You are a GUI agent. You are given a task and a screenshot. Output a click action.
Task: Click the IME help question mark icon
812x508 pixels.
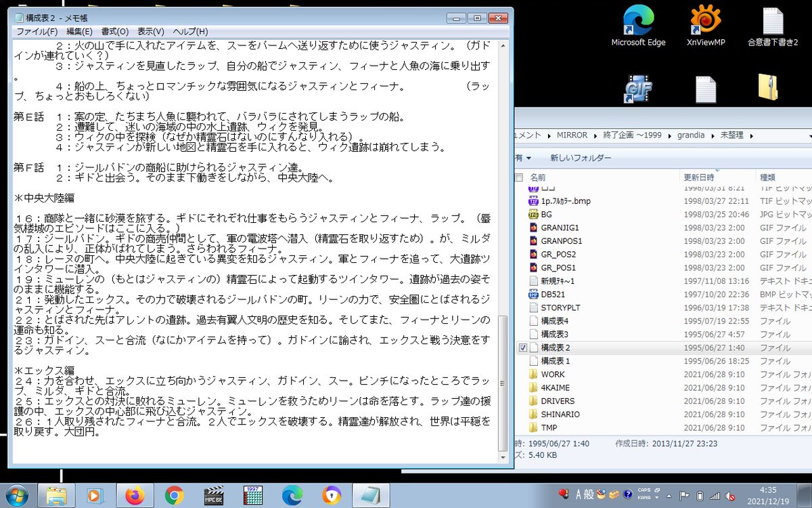(628, 494)
